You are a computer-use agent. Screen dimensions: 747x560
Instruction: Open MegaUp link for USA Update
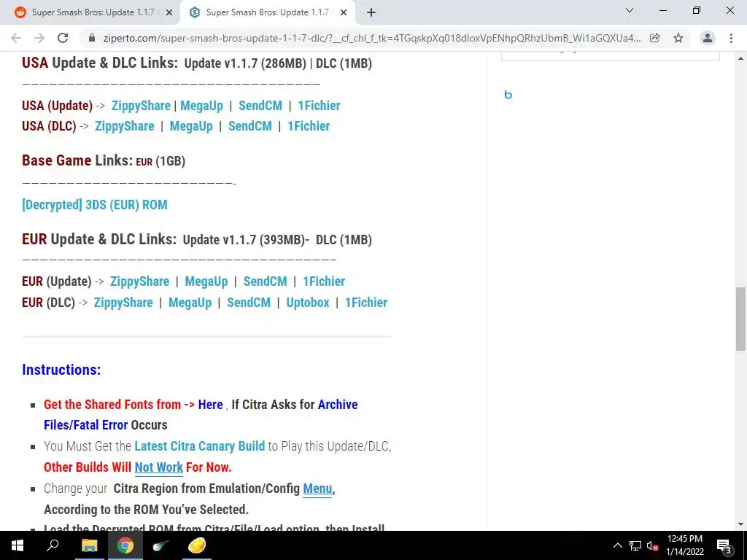click(x=201, y=106)
